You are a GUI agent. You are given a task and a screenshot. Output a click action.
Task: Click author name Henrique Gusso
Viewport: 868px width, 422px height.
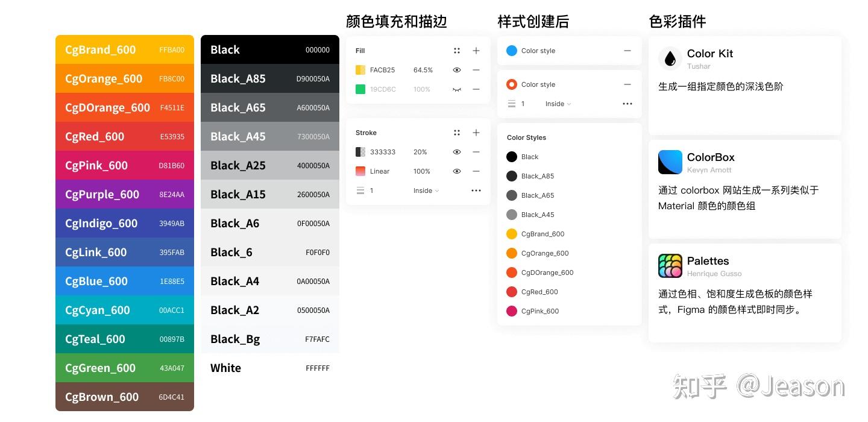click(714, 274)
